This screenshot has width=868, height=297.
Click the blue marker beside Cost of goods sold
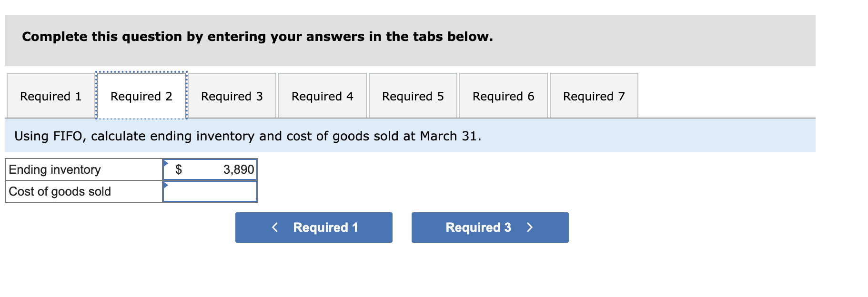(166, 186)
